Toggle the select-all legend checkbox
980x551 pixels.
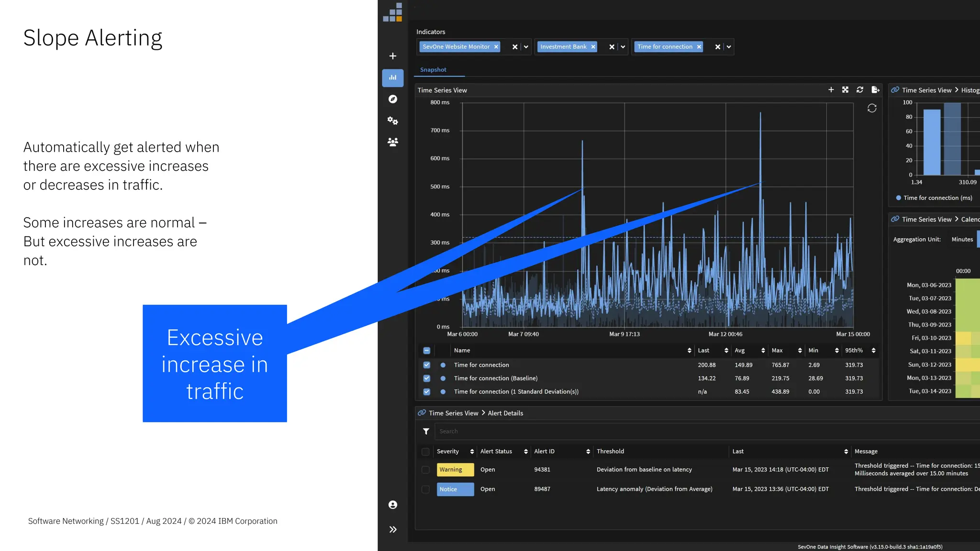(426, 351)
